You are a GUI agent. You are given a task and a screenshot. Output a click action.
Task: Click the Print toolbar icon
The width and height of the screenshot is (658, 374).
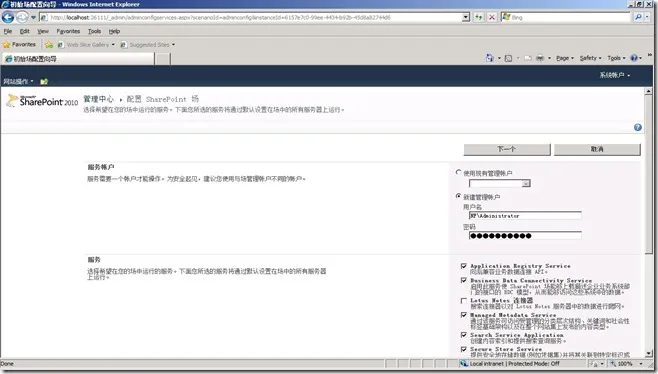coord(540,58)
